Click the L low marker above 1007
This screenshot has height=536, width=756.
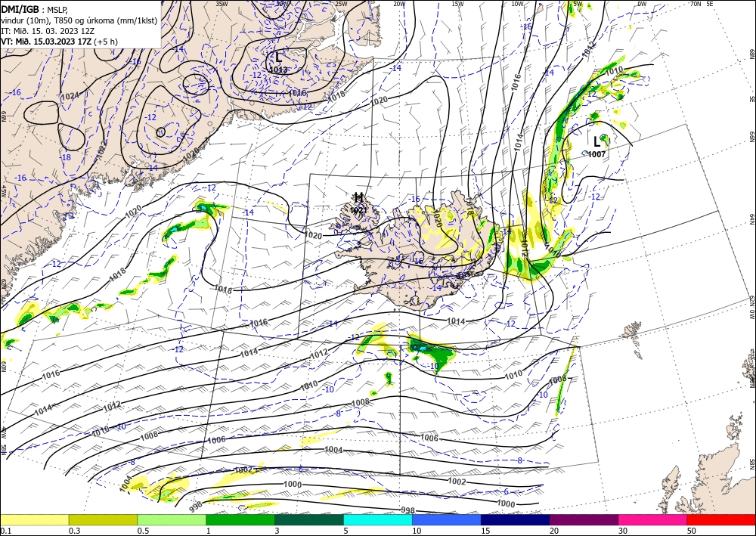597,141
